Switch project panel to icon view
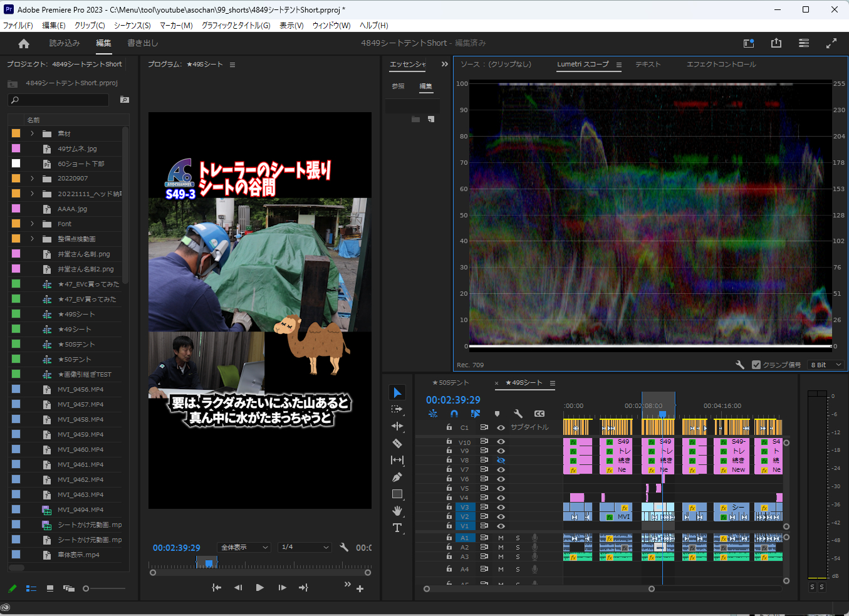 coord(50,588)
